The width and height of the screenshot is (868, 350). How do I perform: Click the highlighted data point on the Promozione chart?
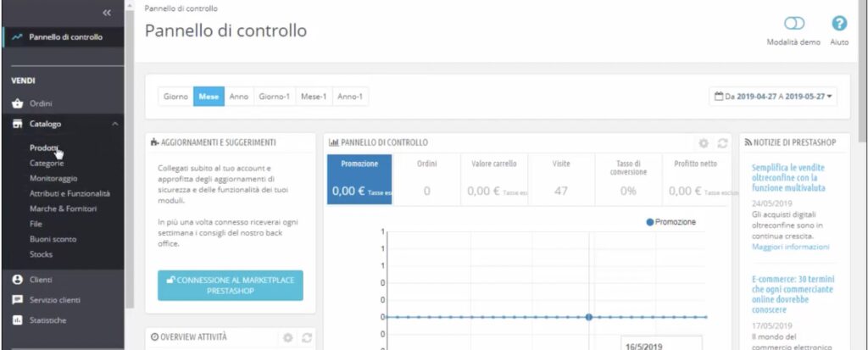coord(588,317)
